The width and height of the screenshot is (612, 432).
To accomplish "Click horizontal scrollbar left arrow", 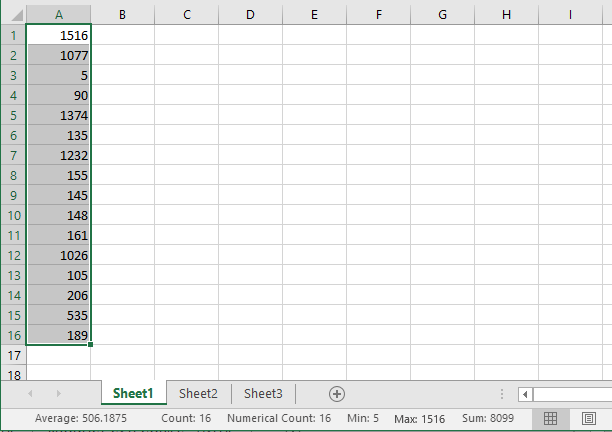I will coord(525,394).
